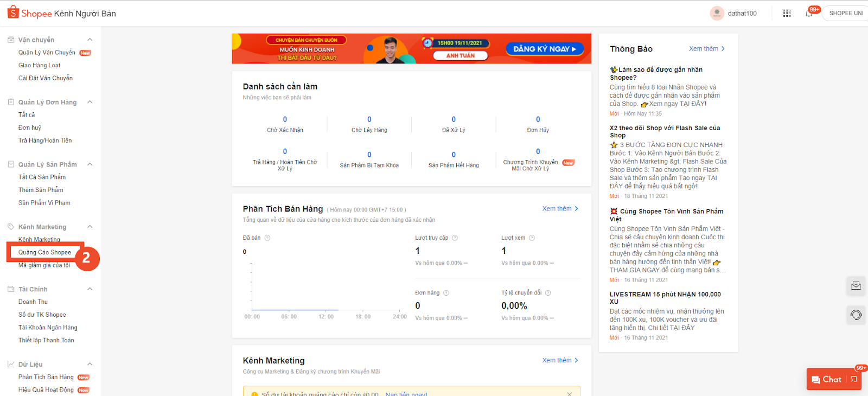Open Thiết lập Thanh Toán item

pyautogui.click(x=46, y=341)
